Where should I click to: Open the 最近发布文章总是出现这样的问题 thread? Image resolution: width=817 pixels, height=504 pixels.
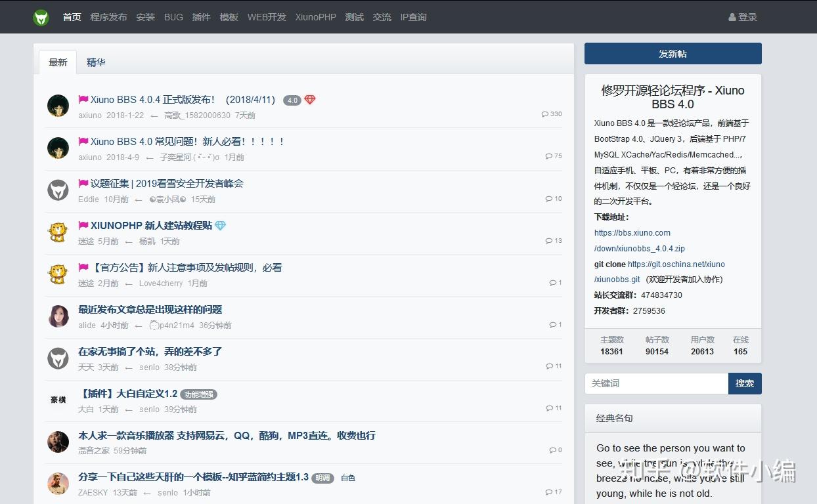(150, 310)
